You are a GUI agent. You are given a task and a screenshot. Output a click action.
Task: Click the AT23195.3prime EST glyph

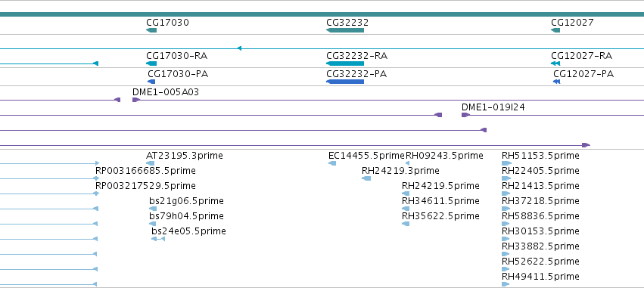tap(151, 163)
